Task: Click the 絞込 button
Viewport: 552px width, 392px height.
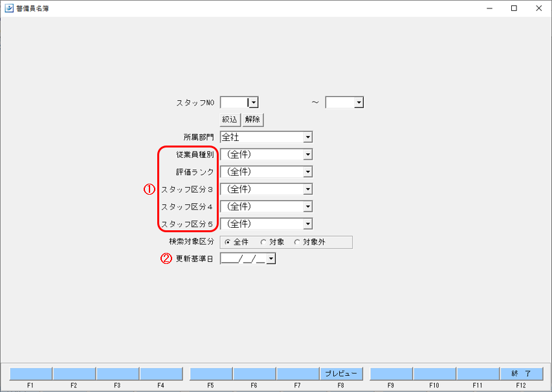Action: (230, 120)
